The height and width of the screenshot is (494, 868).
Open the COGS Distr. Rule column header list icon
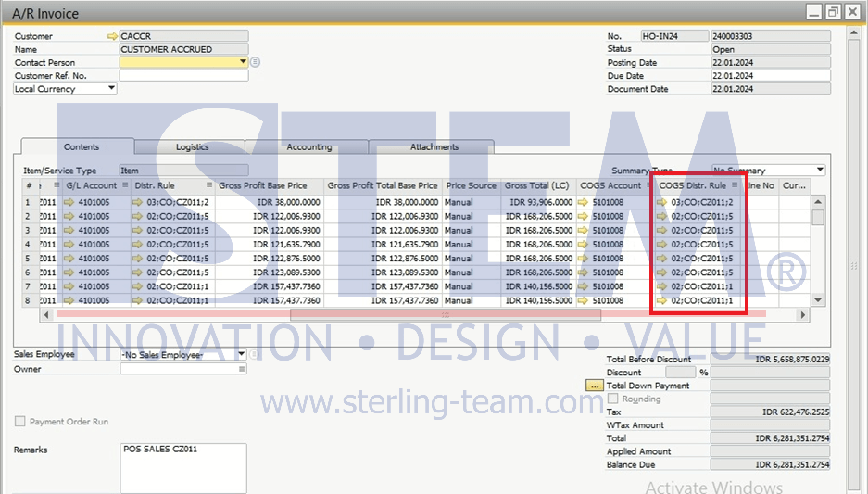(735, 185)
